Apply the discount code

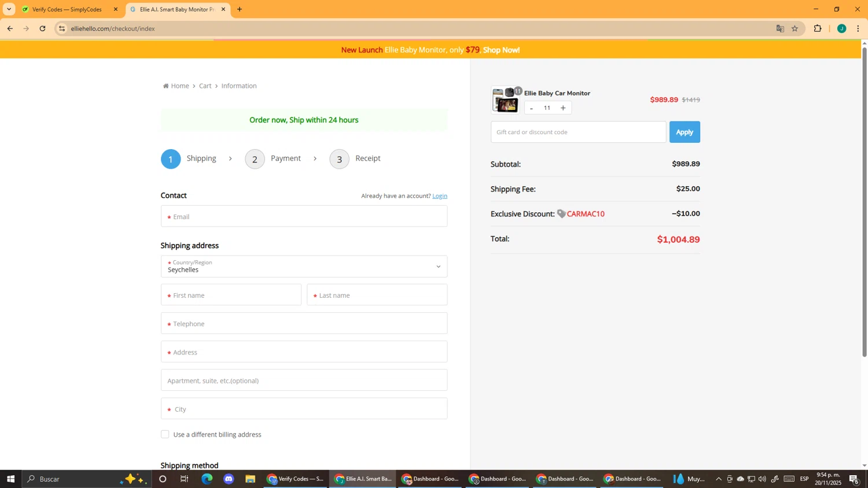685,132
